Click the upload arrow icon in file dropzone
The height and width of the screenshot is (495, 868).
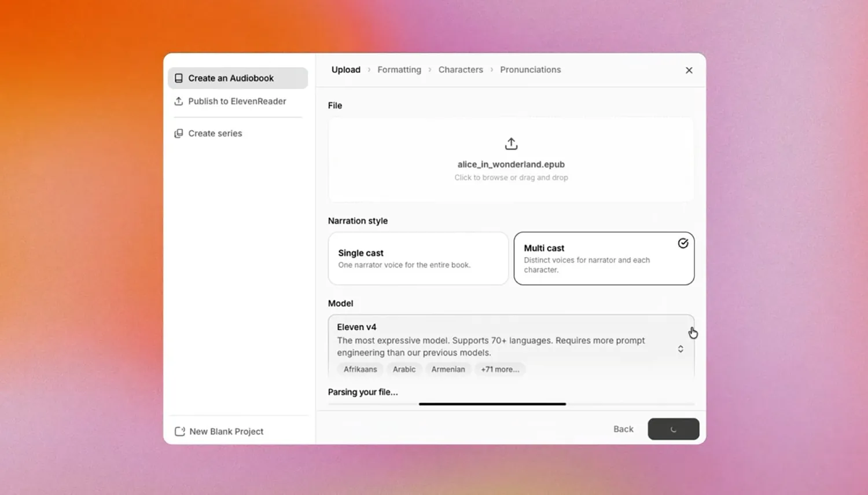511,144
